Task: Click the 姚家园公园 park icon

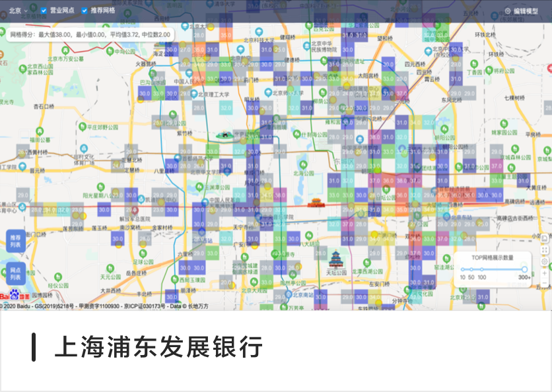Action: click(x=504, y=124)
